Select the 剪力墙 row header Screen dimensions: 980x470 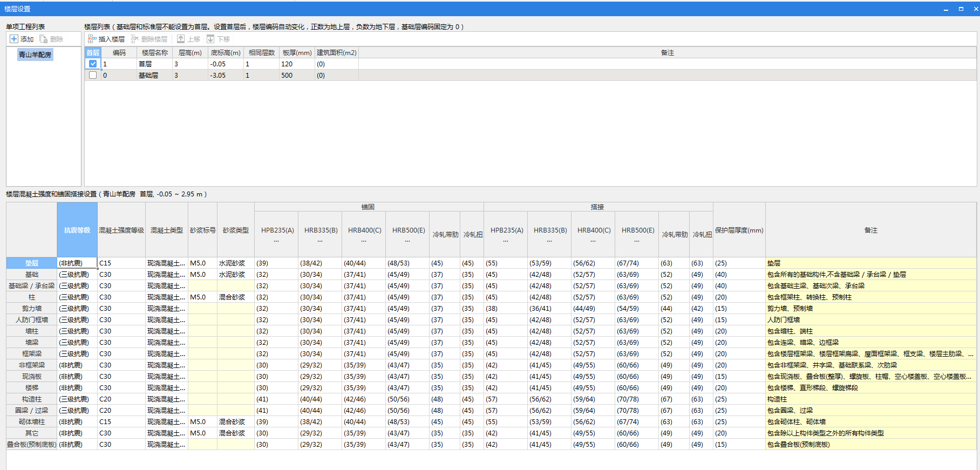point(32,308)
